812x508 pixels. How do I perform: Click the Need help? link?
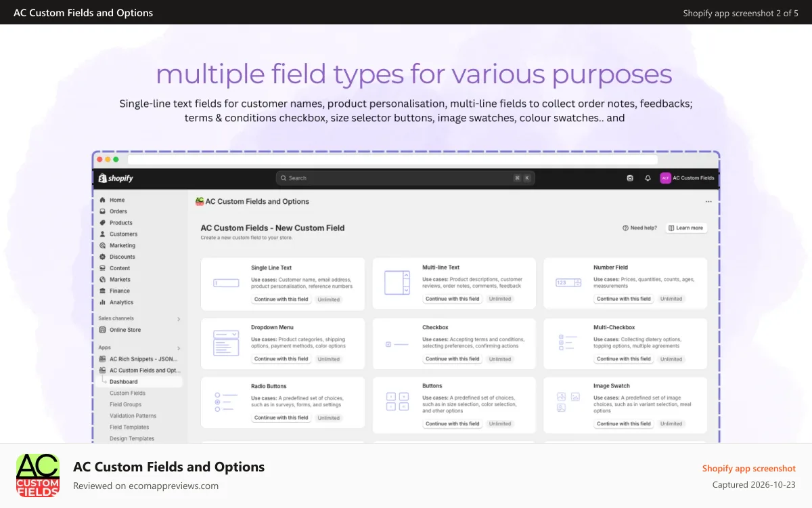639,228
